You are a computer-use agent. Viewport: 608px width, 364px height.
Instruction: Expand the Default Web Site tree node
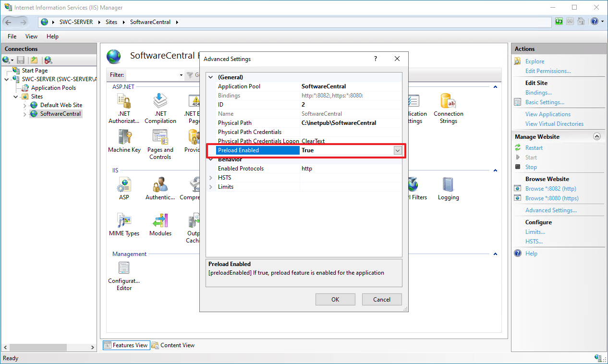click(25, 105)
